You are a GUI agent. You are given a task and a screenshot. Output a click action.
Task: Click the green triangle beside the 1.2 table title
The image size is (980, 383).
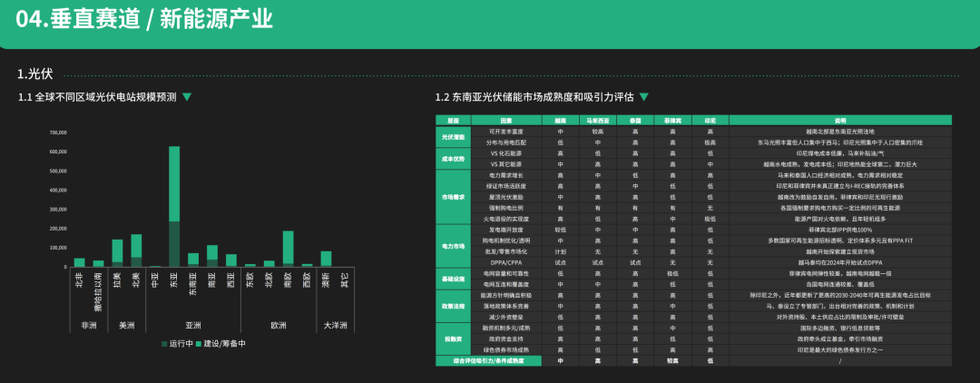pos(643,96)
